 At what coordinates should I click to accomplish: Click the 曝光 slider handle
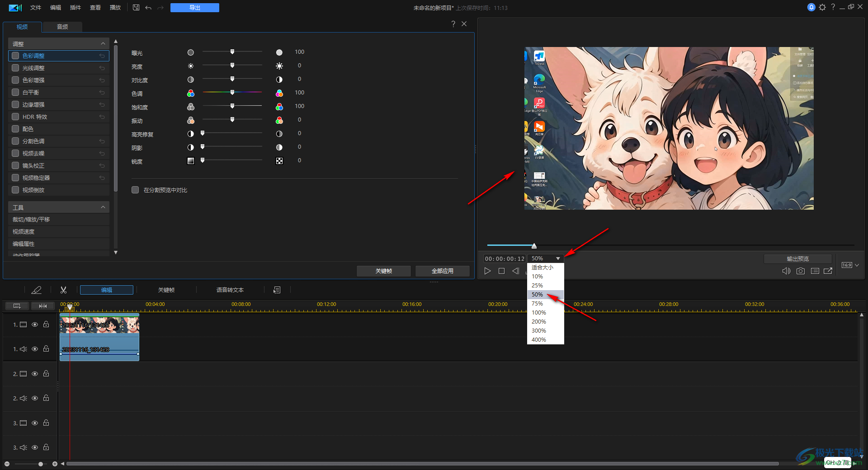[x=232, y=52]
